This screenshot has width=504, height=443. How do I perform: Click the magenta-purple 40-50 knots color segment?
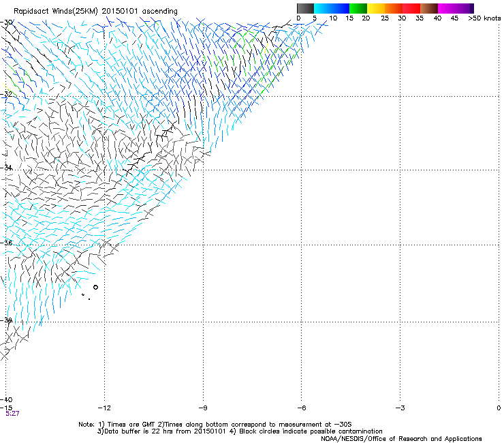tap(456, 8)
